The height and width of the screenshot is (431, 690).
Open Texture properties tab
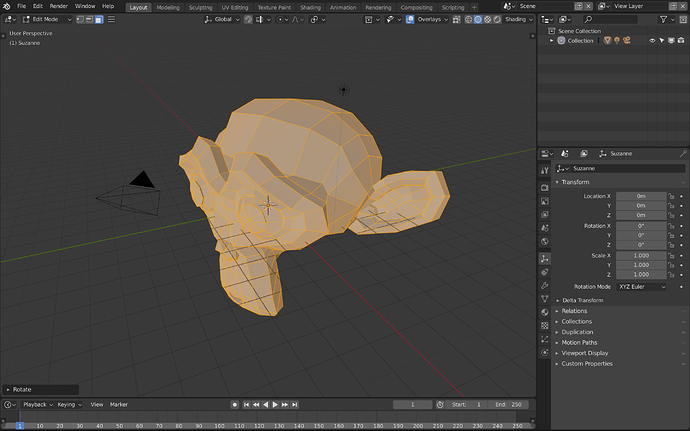tap(545, 326)
